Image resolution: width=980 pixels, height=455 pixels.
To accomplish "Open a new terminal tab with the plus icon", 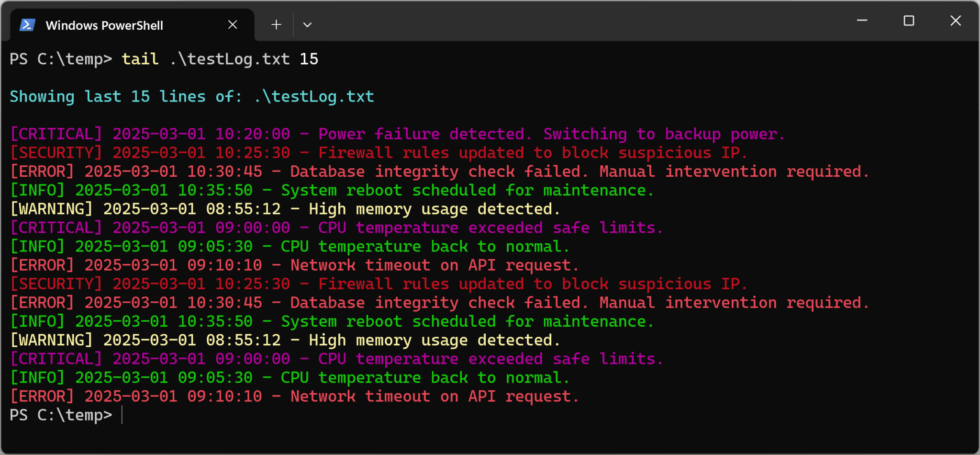I will (x=276, y=24).
